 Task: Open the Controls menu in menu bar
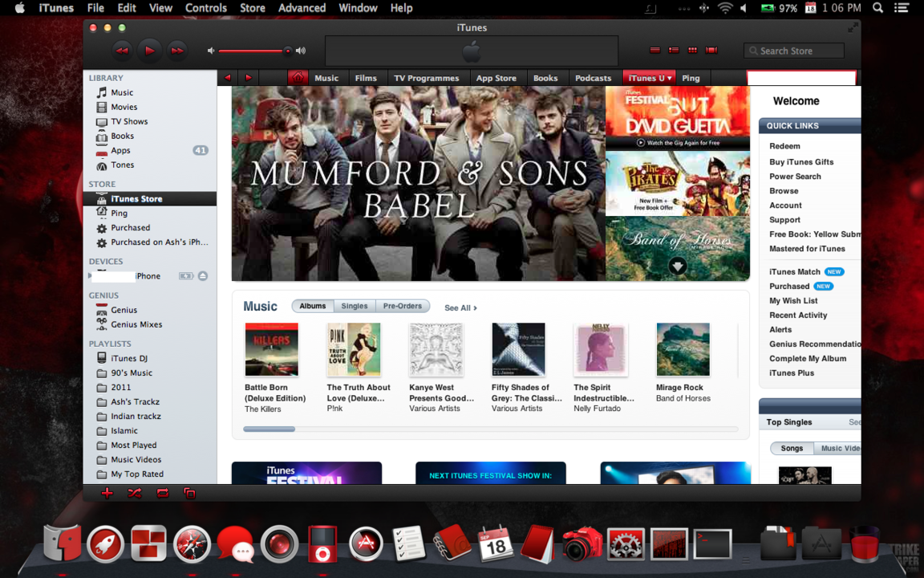click(x=205, y=8)
